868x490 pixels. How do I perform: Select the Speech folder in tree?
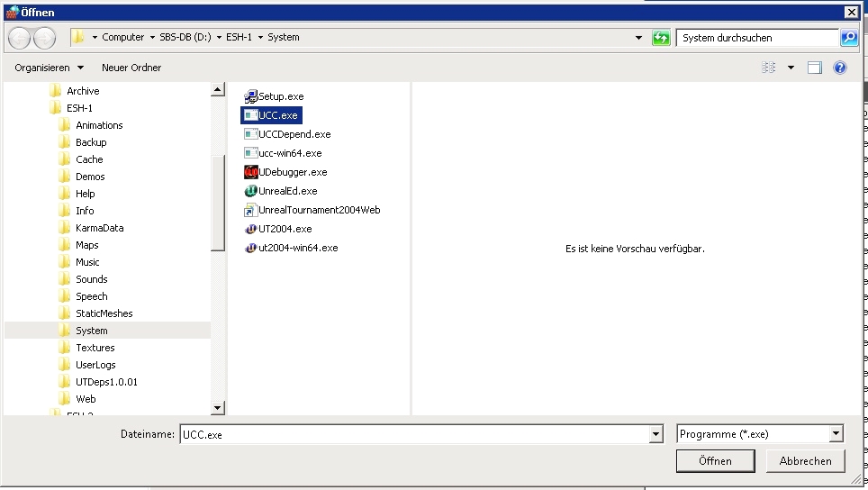coord(91,296)
